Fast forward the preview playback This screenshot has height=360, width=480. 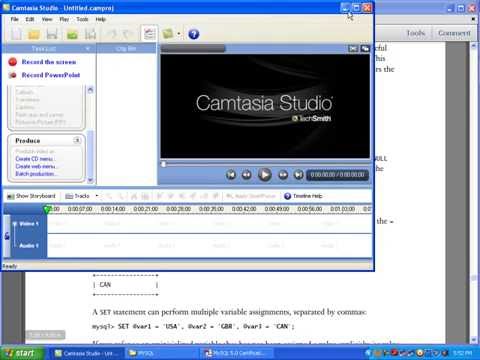tap(283, 175)
